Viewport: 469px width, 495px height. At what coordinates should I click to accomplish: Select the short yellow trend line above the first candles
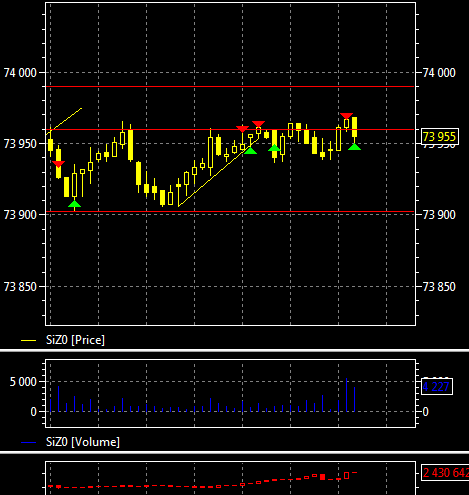point(64,121)
